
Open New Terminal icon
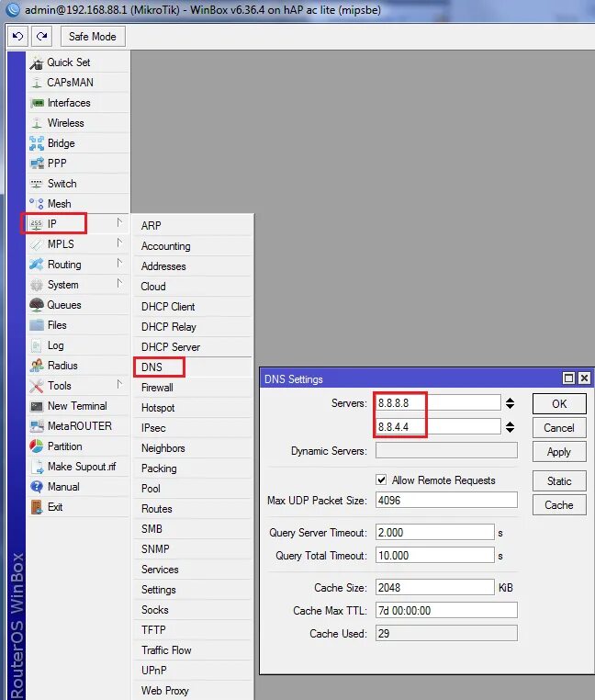click(37, 406)
